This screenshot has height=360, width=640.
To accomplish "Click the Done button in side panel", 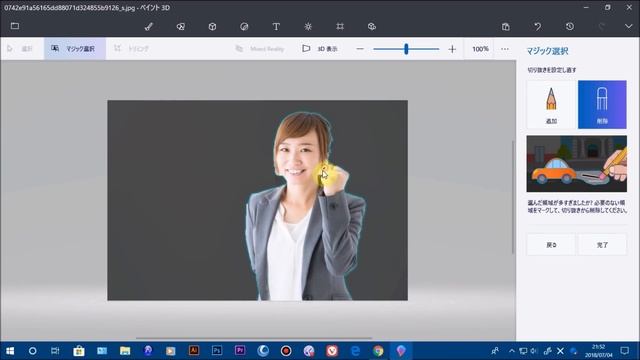I will pyautogui.click(x=602, y=244).
